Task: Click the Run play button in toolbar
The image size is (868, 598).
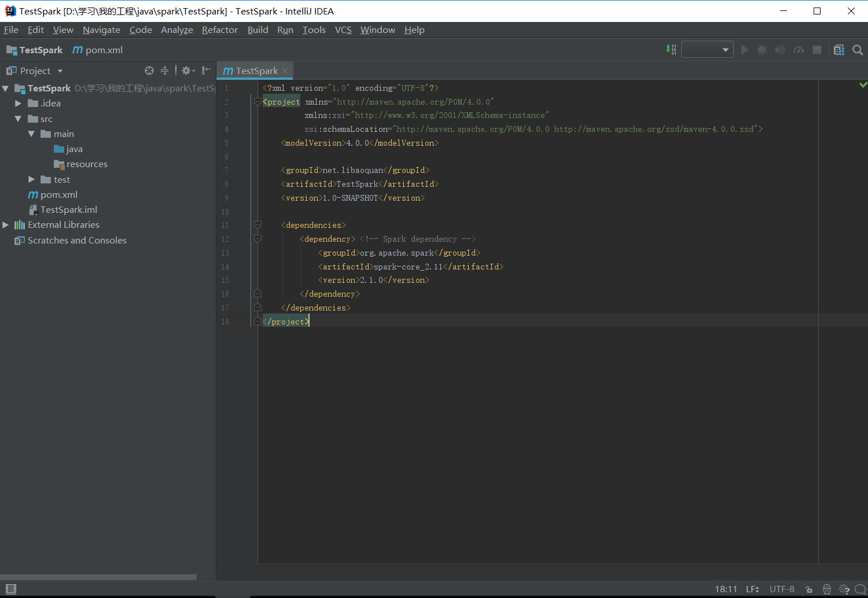Action: coord(745,50)
